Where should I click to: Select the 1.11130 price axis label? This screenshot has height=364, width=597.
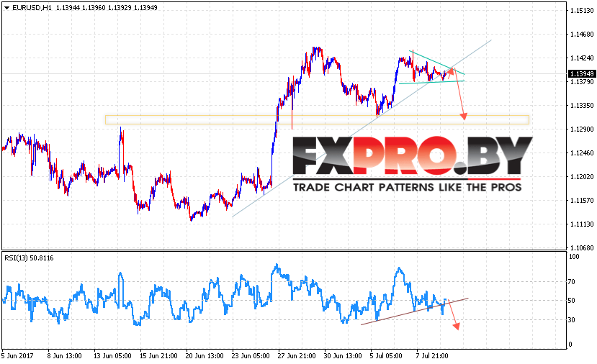click(x=582, y=224)
